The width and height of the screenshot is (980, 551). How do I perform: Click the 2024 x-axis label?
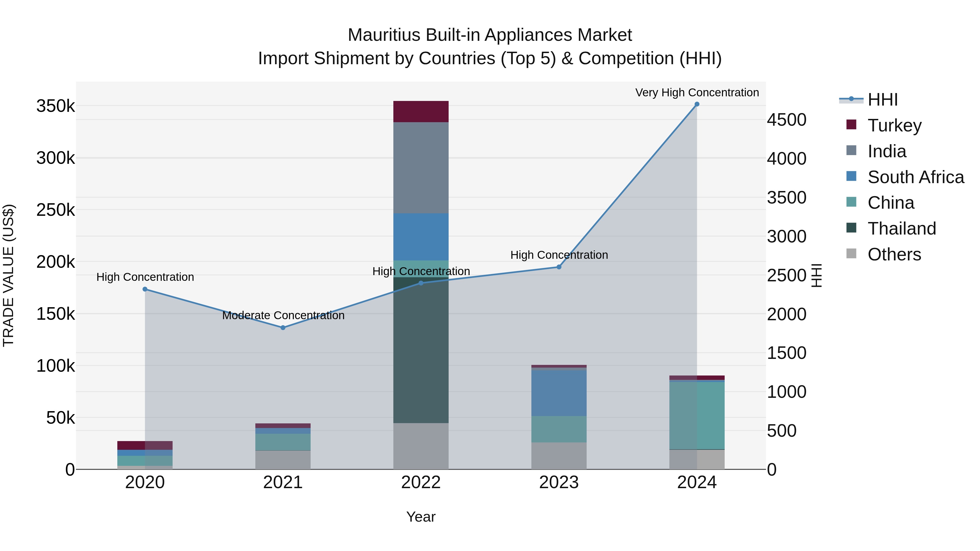click(x=697, y=482)
